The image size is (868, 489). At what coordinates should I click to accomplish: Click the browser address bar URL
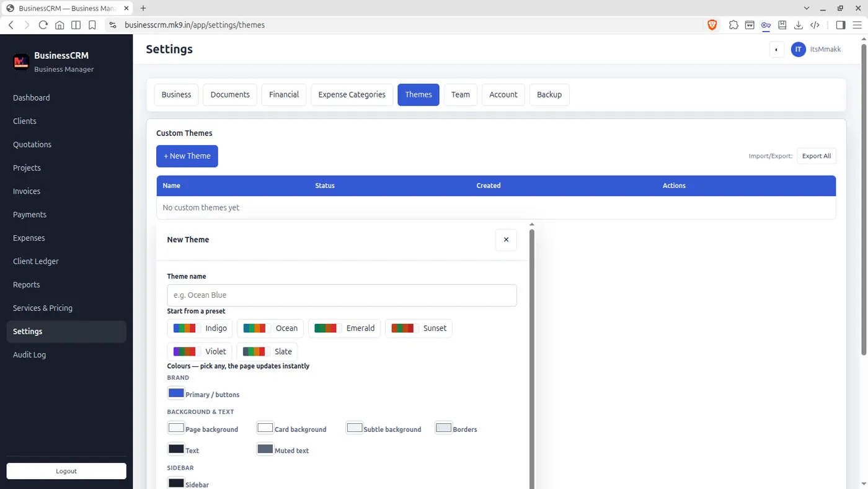[x=195, y=25]
